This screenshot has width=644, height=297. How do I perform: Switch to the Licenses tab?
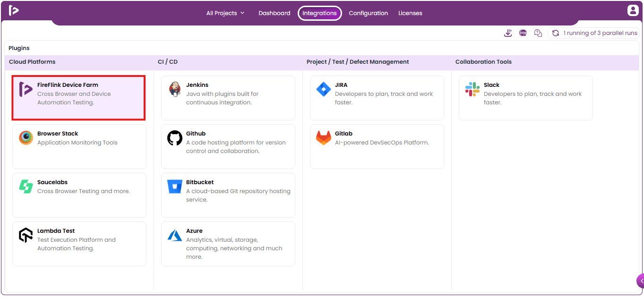click(410, 13)
